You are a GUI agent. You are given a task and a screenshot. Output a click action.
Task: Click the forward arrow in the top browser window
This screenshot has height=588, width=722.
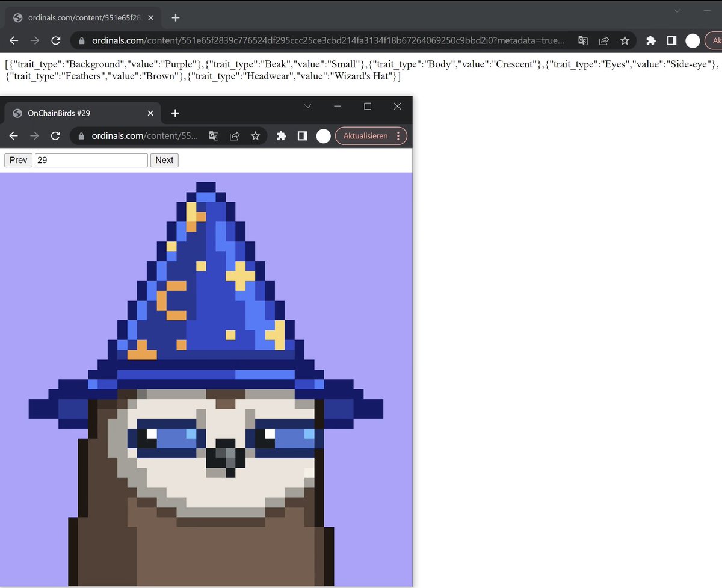tap(34, 40)
